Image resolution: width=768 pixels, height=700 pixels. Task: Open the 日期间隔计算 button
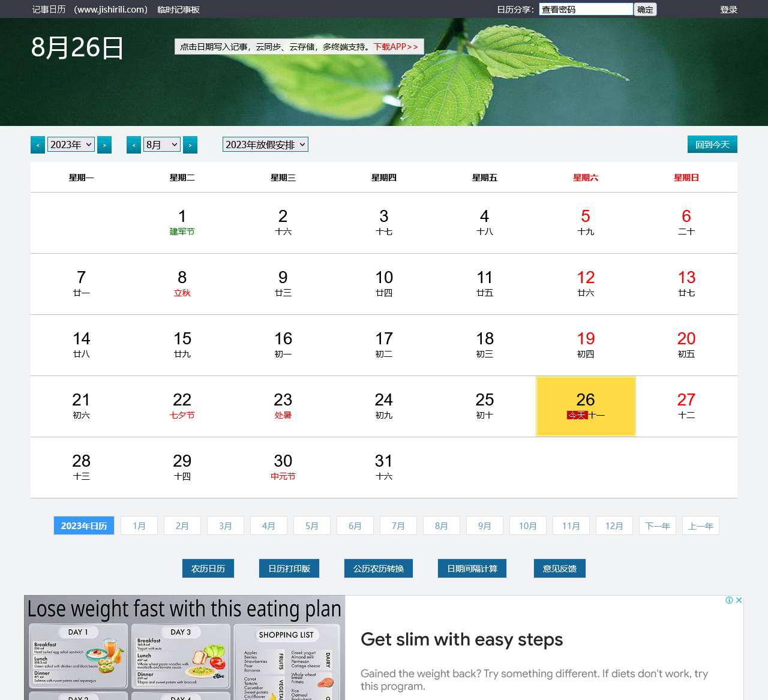[472, 569]
